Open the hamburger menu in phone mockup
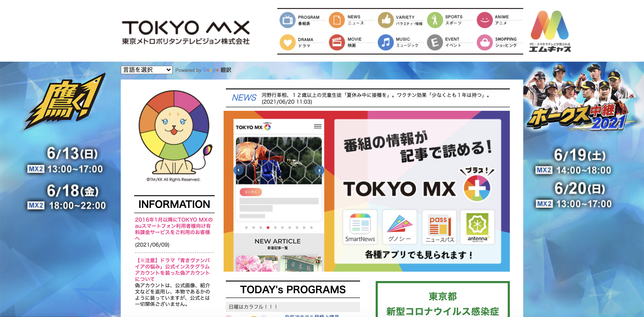The image size is (644, 317). (x=318, y=126)
